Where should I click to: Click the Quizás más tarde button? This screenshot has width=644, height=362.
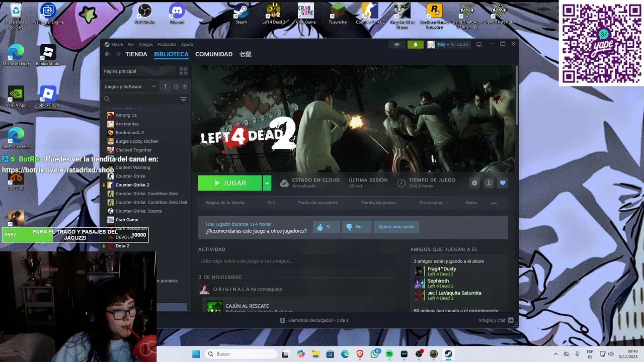396,227
